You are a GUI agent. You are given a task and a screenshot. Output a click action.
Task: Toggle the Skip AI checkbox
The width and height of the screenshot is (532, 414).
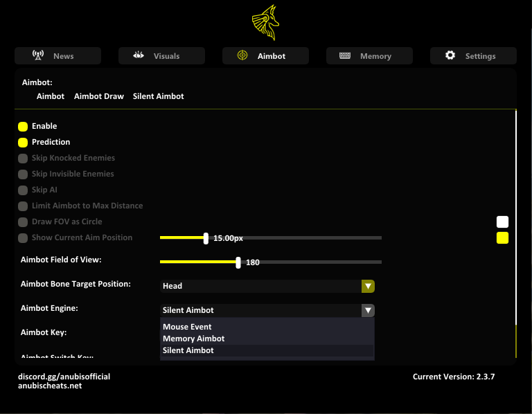[x=23, y=190]
